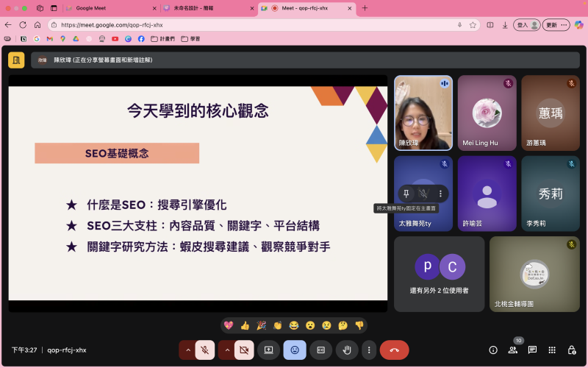
Task: Send the clapping hands reaction
Action: (x=278, y=325)
